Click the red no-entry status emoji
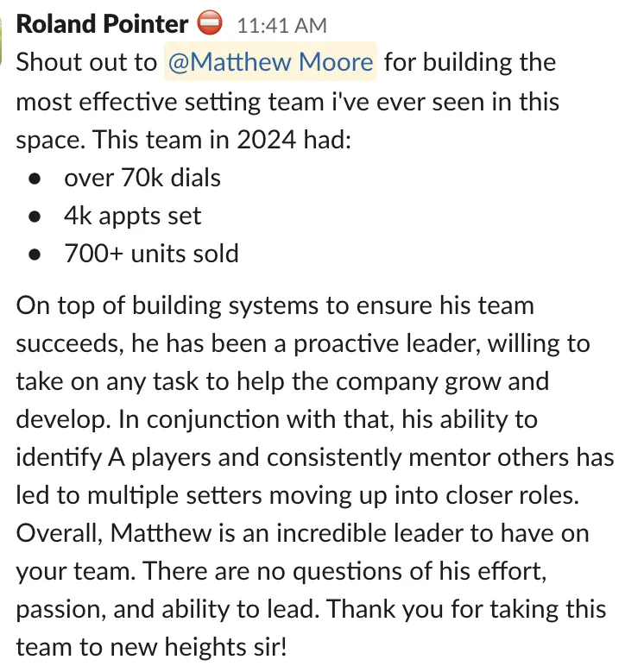Viewport: 644px width, 666px height. (x=210, y=22)
